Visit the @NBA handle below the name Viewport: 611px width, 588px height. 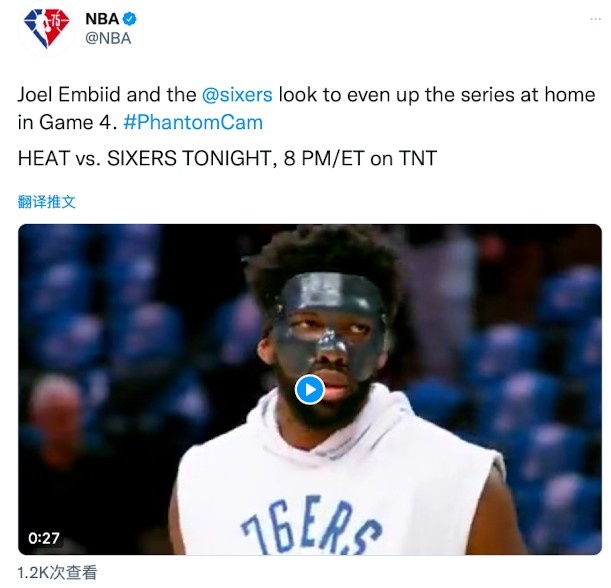108,38
